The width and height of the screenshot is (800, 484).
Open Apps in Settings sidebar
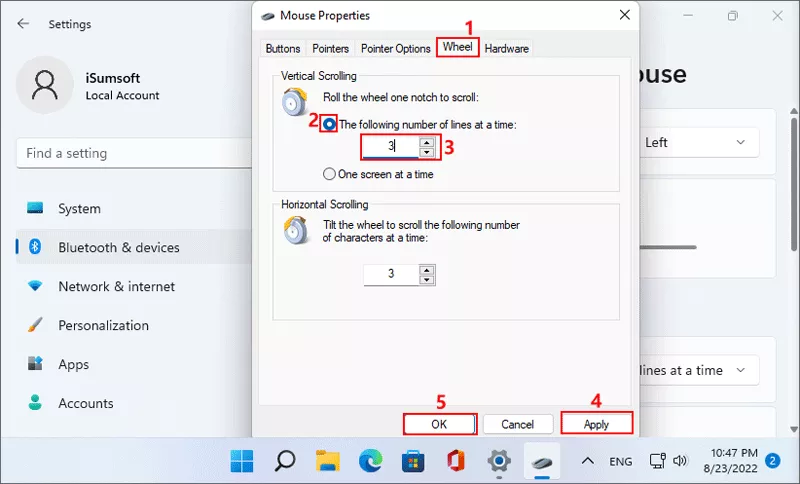[x=134, y=364]
